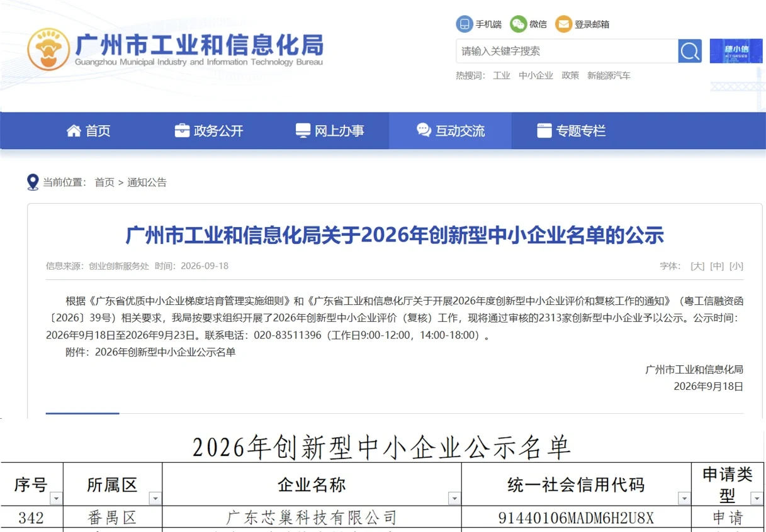Open the 企业名称 column filter dropdown
The width and height of the screenshot is (766, 532).
click(x=454, y=499)
